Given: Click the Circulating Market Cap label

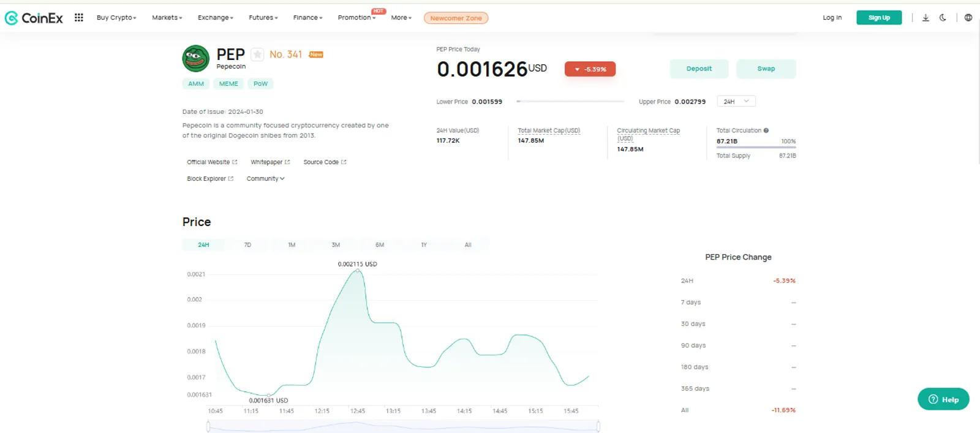Looking at the screenshot, I should pos(648,134).
